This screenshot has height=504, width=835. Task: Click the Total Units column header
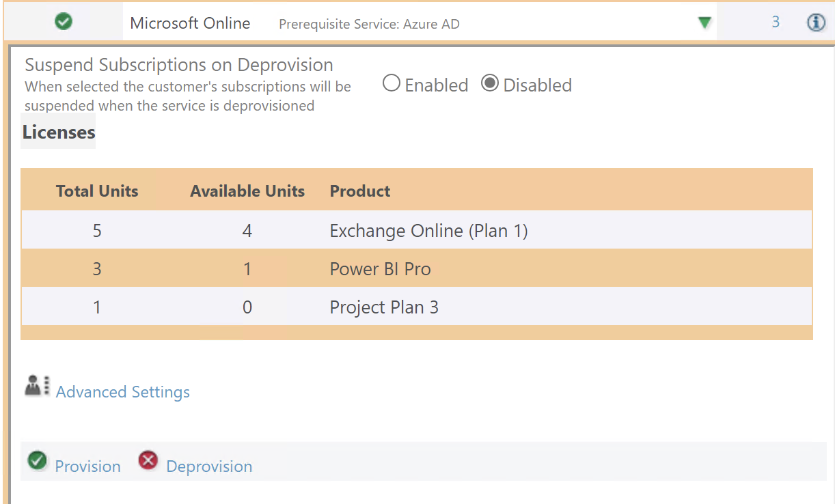(x=97, y=191)
